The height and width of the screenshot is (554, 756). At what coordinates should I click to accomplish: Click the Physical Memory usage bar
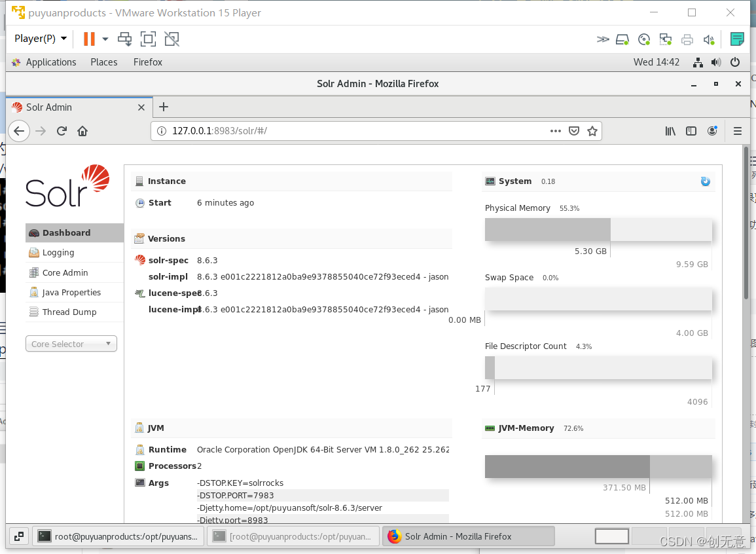point(598,229)
